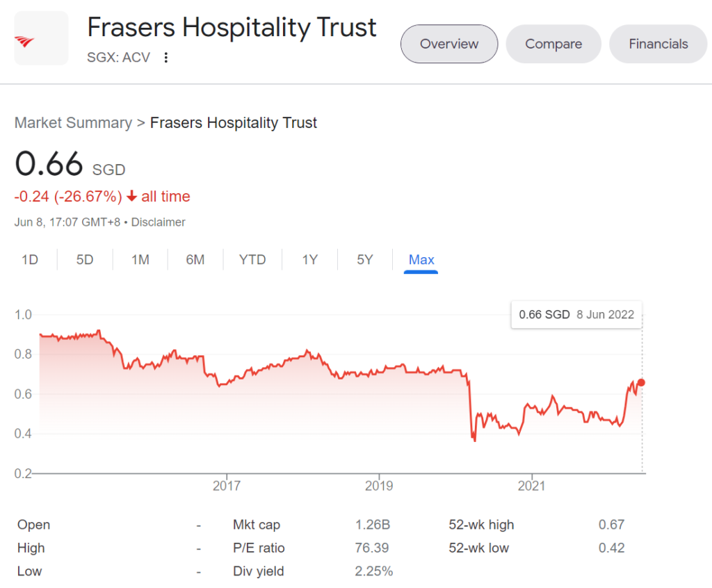
Task: Open the Financials section
Action: [x=658, y=44]
